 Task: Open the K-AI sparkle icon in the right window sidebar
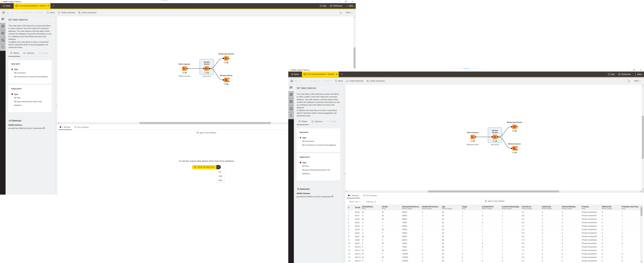pos(291,109)
